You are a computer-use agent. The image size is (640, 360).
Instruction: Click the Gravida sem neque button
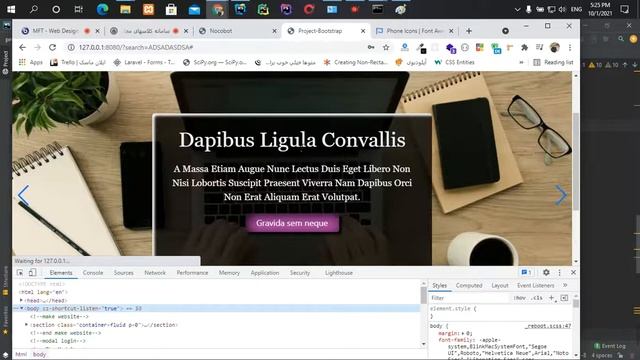pos(292,223)
